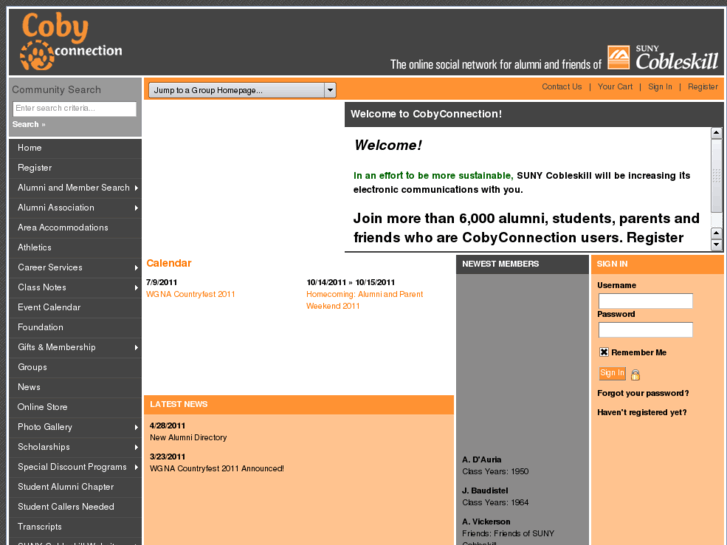Screen dimensions: 727x545
Task: Click Forgot your password? link
Action: [643, 393]
